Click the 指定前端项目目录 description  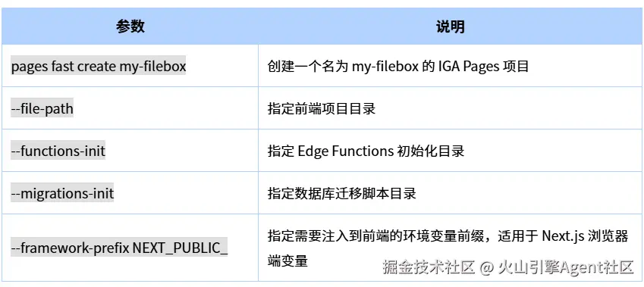coord(322,108)
